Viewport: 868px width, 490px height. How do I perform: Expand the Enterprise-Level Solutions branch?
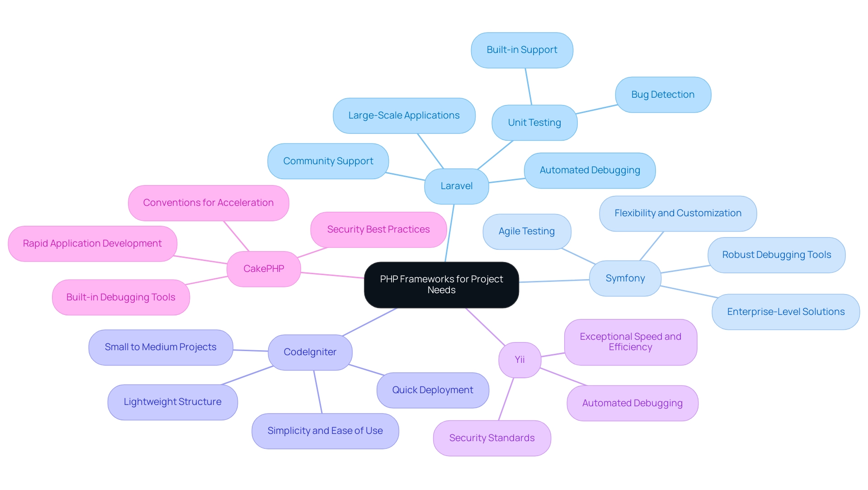[780, 311]
